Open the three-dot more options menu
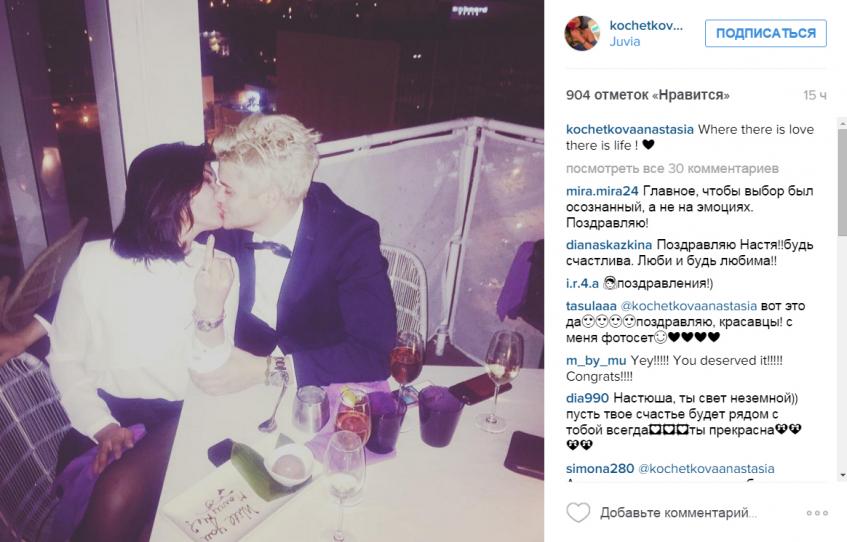Viewport: 847px width, 542px height. pyautogui.click(x=817, y=513)
